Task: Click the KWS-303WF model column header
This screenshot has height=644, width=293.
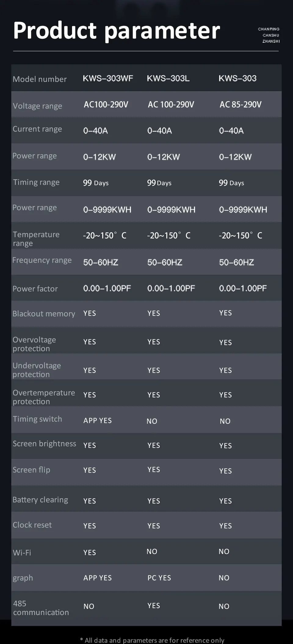Action: coord(108,78)
